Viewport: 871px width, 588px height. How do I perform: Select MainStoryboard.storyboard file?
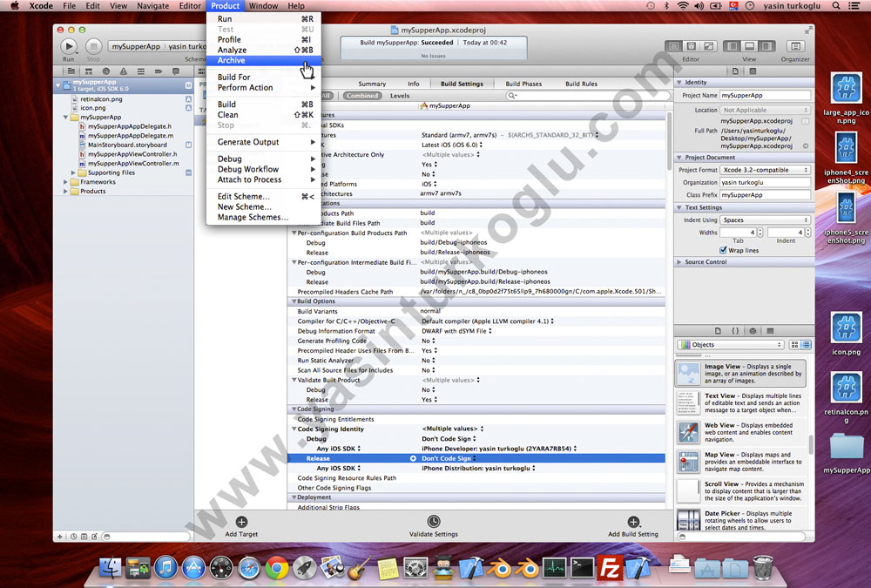click(127, 145)
